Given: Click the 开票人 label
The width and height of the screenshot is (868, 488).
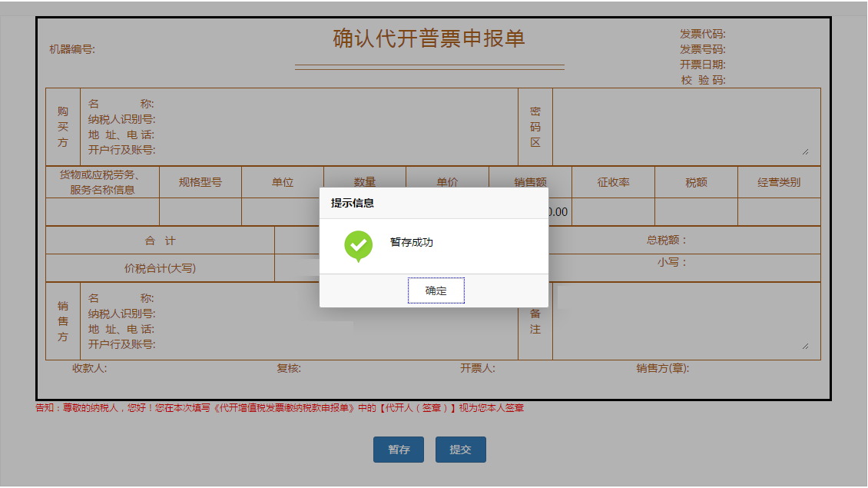Looking at the screenshot, I should (x=478, y=368).
